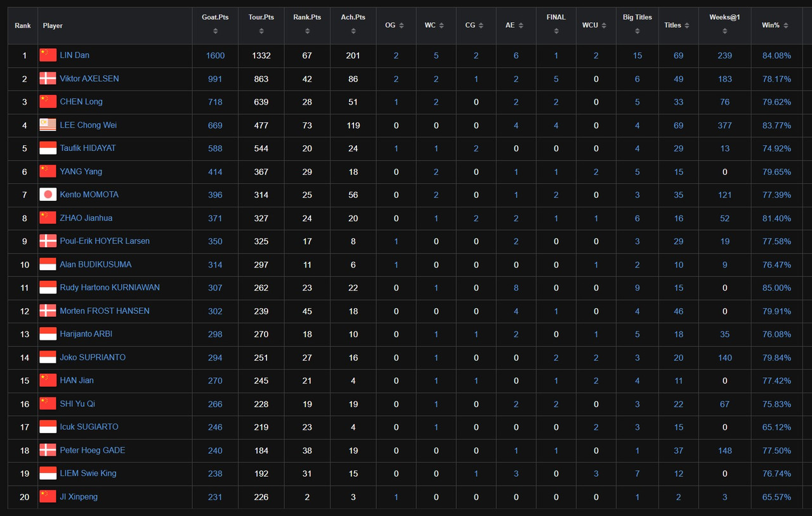Click Joko SUPRIANTO's Weeks@1 value 140

724,358
